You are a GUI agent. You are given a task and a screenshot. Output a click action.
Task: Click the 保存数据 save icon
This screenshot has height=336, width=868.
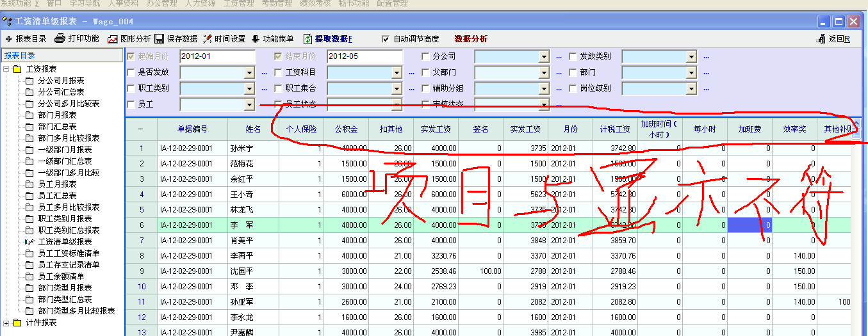(160, 39)
